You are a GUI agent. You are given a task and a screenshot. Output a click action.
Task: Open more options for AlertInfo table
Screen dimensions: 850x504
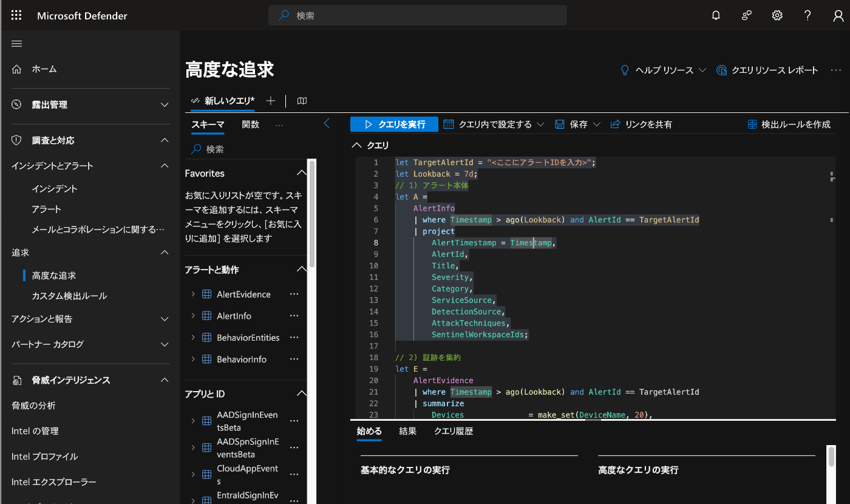[x=294, y=316]
